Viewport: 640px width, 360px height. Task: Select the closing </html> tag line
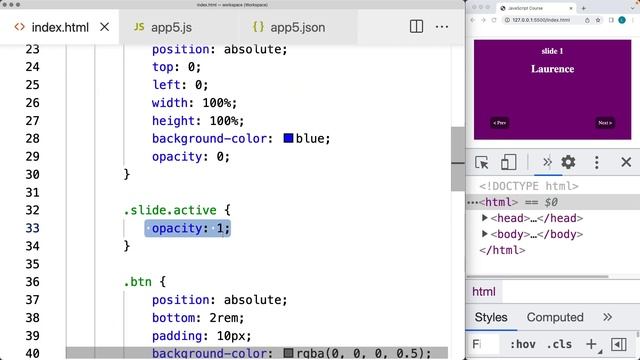pyautogui.click(x=502, y=250)
